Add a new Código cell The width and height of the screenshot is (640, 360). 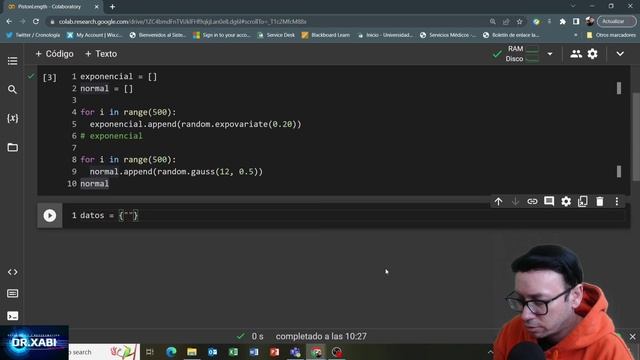coord(54,54)
